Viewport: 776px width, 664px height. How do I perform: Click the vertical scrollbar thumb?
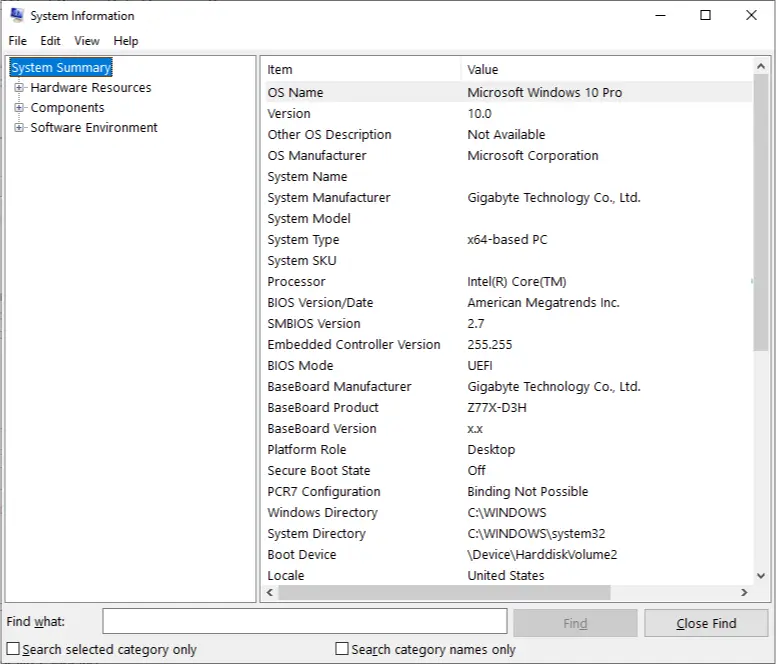tap(761, 212)
